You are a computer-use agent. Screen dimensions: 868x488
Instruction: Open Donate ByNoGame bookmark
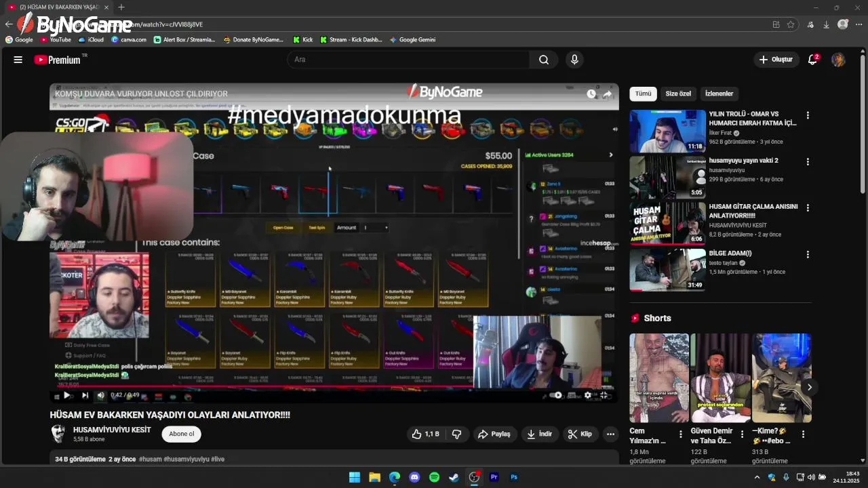[x=254, y=39]
